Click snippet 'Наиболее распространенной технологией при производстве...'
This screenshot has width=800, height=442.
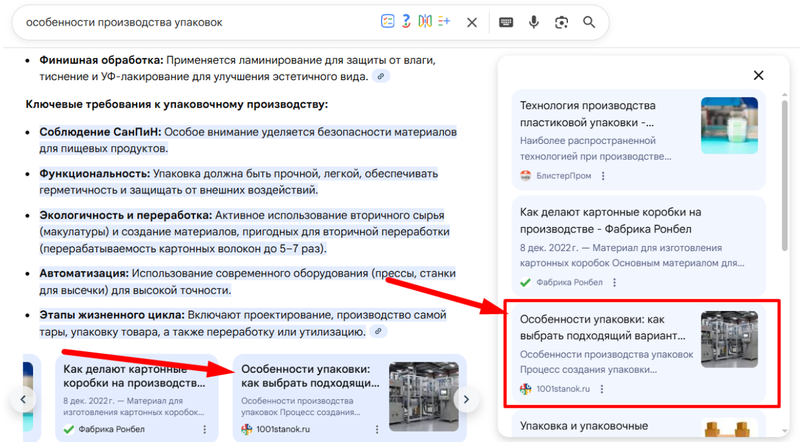click(x=595, y=148)
